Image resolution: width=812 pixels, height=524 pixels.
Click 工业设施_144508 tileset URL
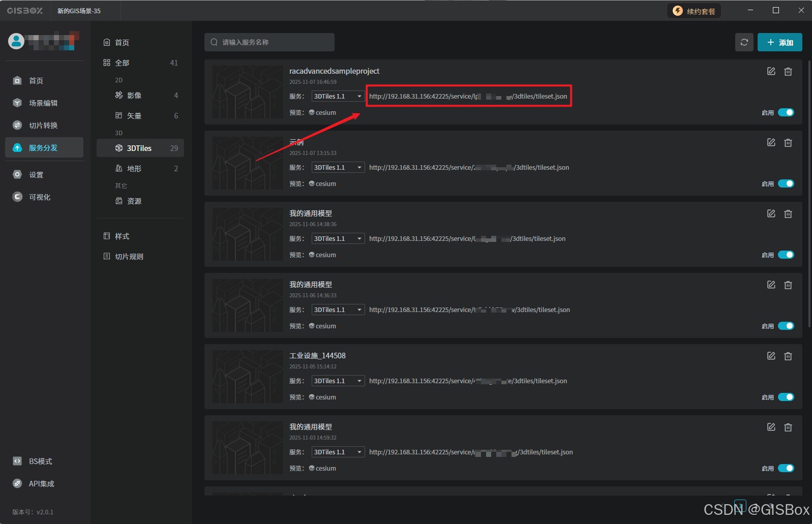pos(468,381)
